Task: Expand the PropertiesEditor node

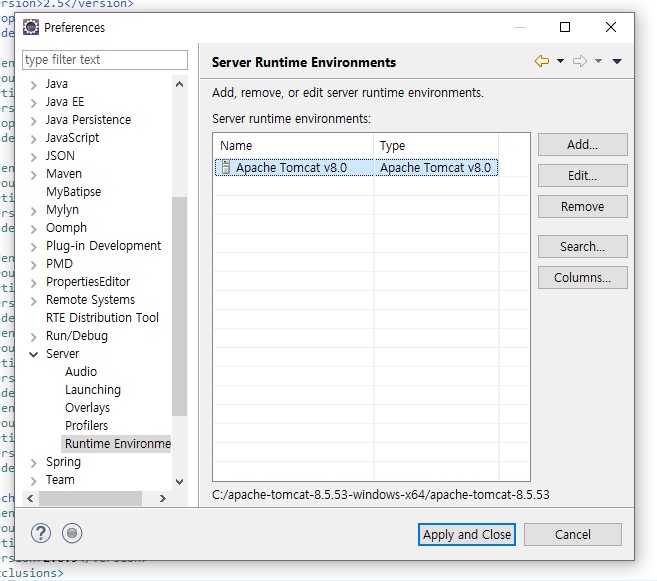Action: point(34,283)
